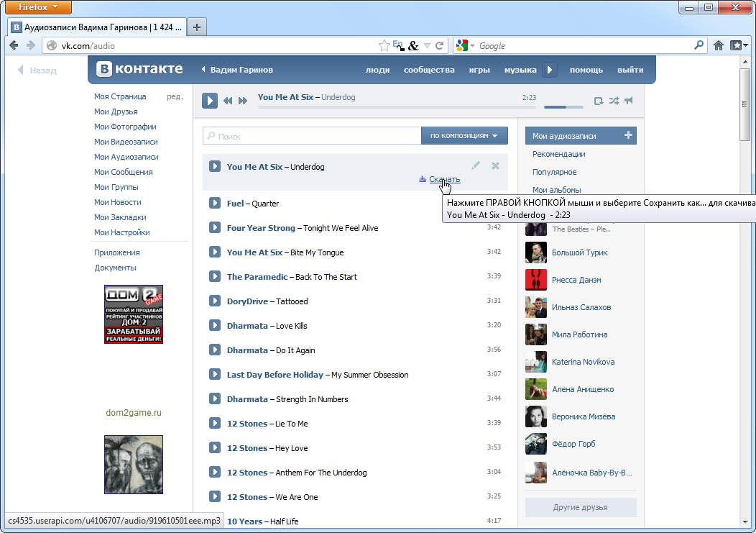The image size is (756, 533).
Task: Add audio with plus icon in Мои аудиозаписи
Action: (x=628, y=135)
